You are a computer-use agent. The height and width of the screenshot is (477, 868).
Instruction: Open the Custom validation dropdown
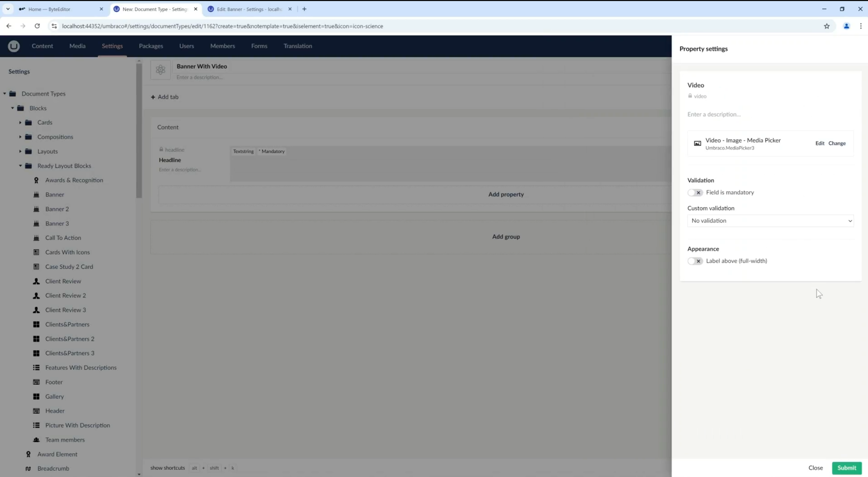click(770, 221)
